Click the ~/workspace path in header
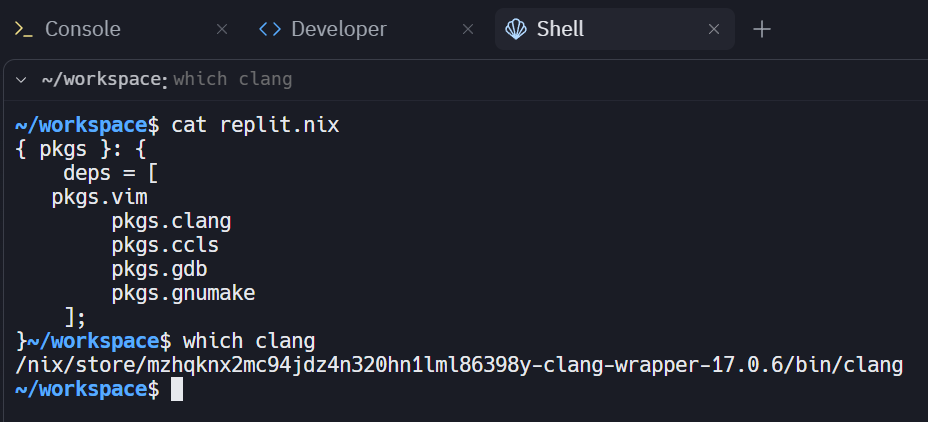 [x=100, y=79]
